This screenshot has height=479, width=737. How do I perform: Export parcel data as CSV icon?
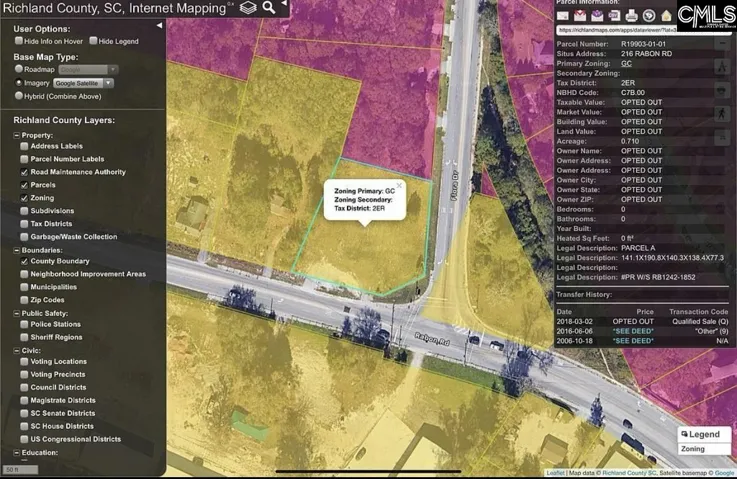[614, 16]
